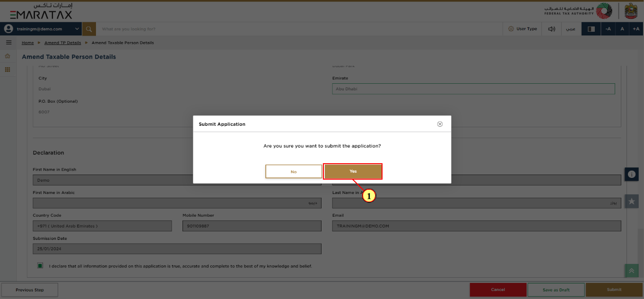
Task: Expand the trainingm@demo.com account dropdown
Action: pyautogui.click(x=77, y=29)
